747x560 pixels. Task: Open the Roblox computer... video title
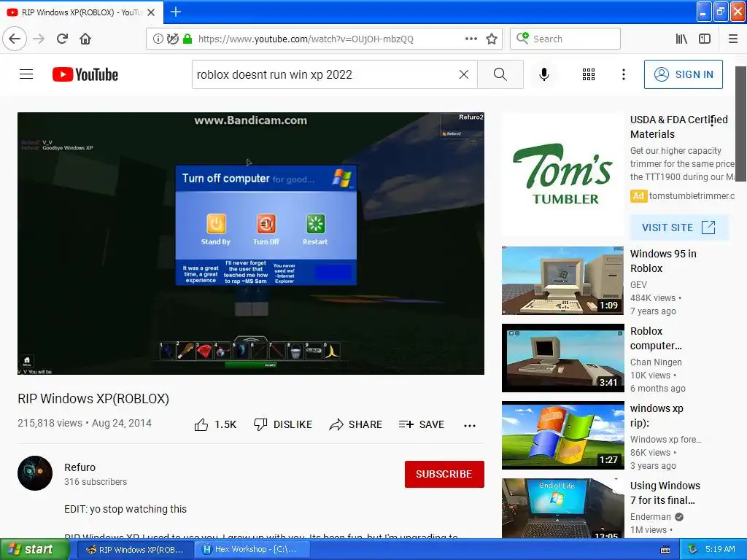[x=656, y=338]
